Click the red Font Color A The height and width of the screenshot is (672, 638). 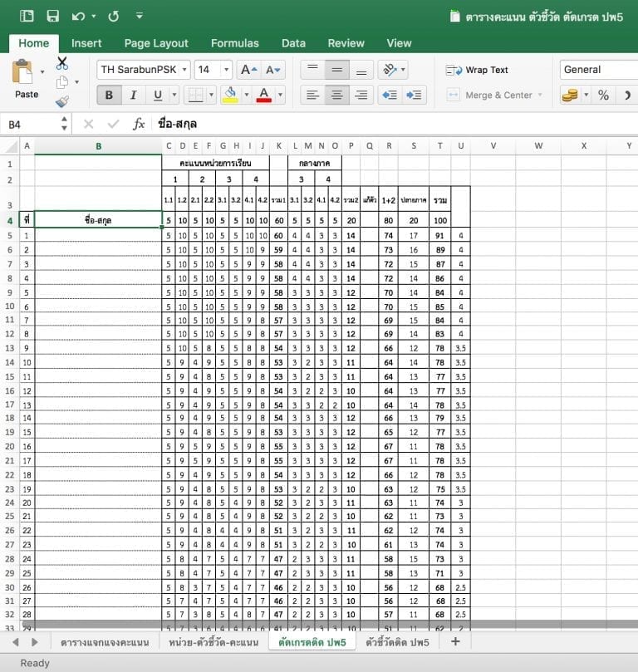[264, 95]
